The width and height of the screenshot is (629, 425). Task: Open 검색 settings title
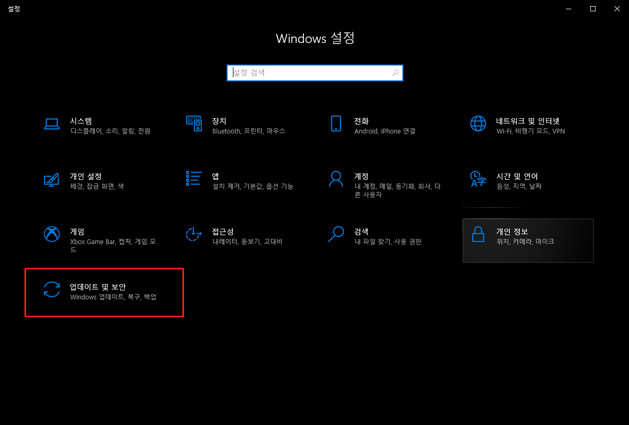[x=361, y=232]
